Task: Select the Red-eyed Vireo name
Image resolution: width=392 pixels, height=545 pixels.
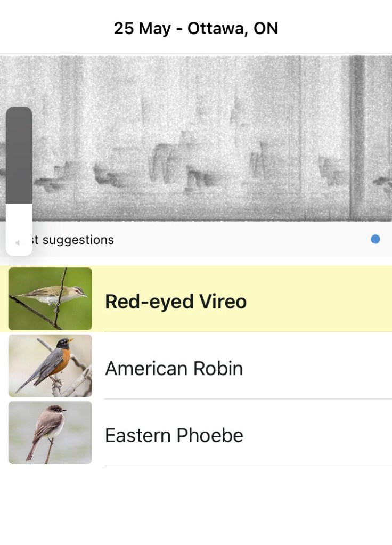Action: 176,302
